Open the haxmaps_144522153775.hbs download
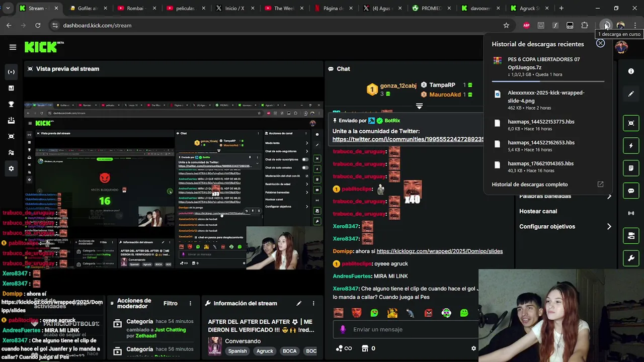The height and width of the screenshot is (362, 644). 547,125
